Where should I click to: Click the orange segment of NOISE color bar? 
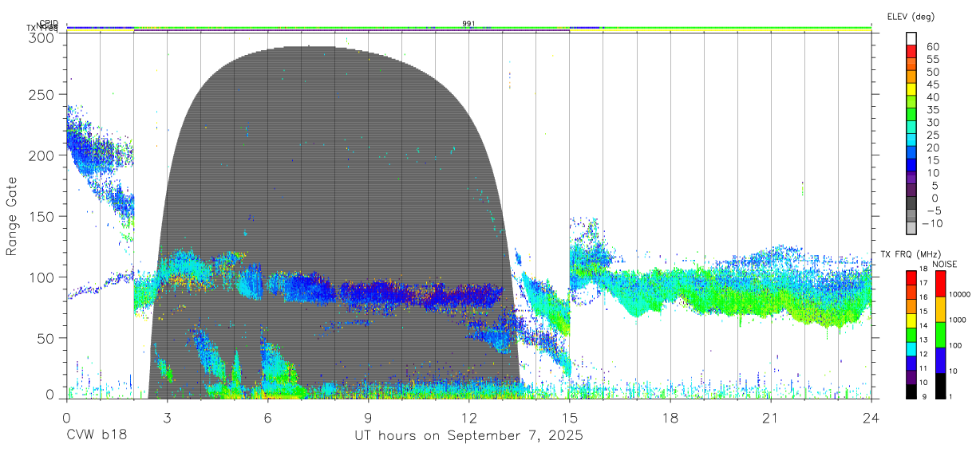tap(939, 309)
